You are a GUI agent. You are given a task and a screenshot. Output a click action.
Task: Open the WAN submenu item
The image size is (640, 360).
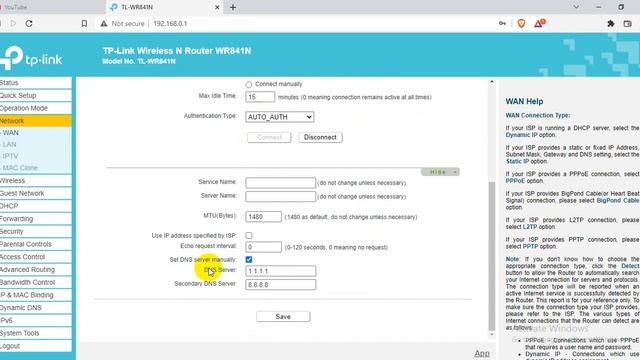tap(36, 133)
